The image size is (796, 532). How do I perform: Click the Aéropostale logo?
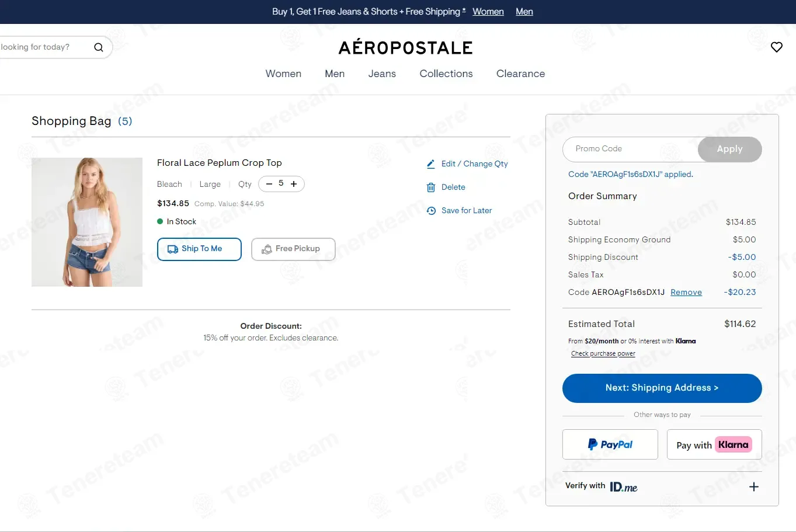point(406,47)
